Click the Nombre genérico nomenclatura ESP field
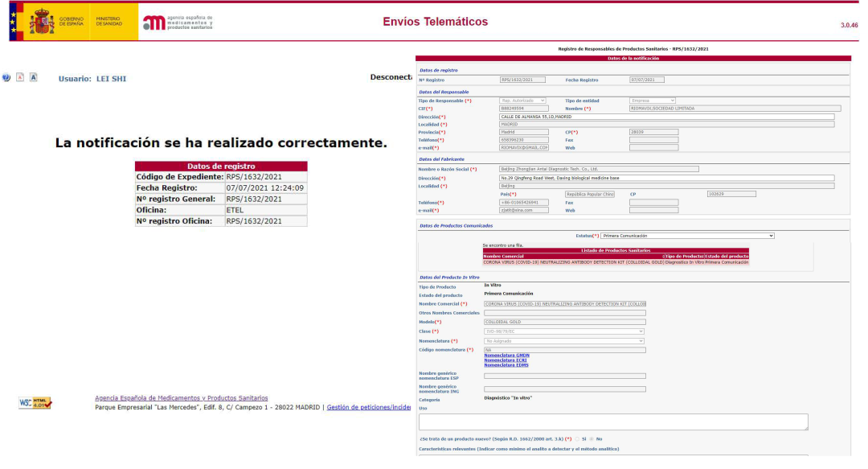The height and width of the screenshot is (469, 868). [x=565, y=376]
